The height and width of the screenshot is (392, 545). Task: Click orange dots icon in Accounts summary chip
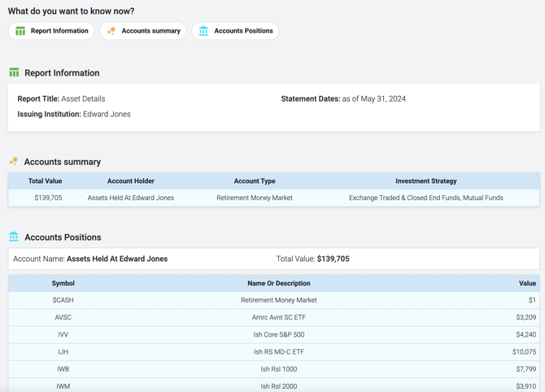(x=111, y=31)
